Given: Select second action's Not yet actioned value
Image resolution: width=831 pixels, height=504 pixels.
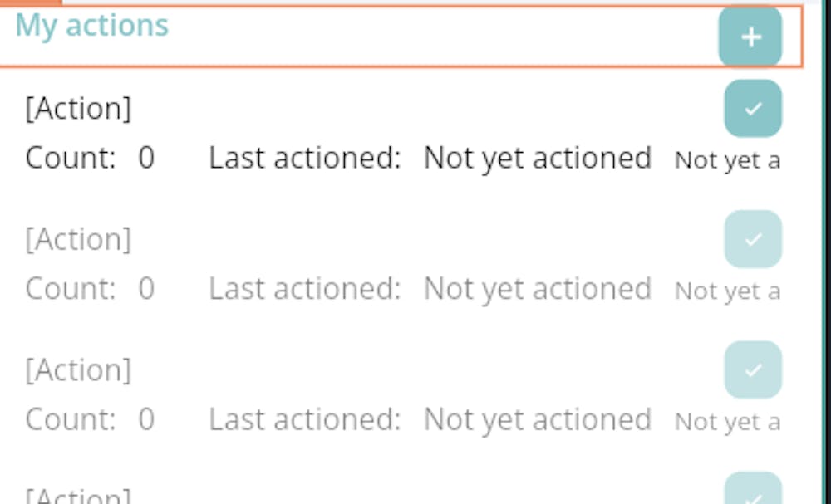Looking at the screenshot, I should [x=538, y=288].
